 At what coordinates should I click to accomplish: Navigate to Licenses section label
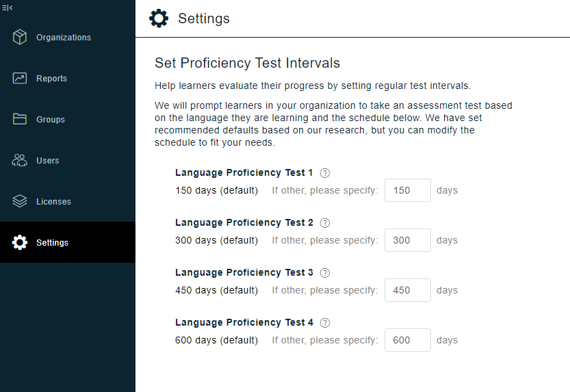coord(53,202)
